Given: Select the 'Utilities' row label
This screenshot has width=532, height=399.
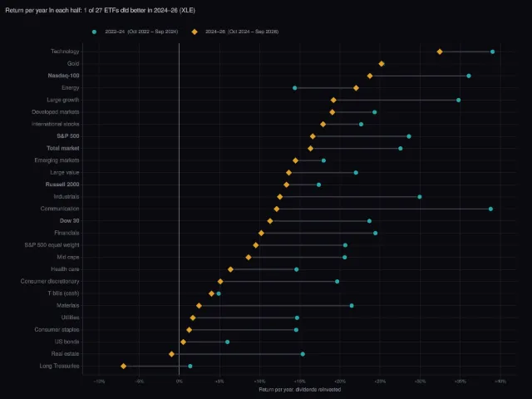Looking at the screenshot, I should 70,318.
